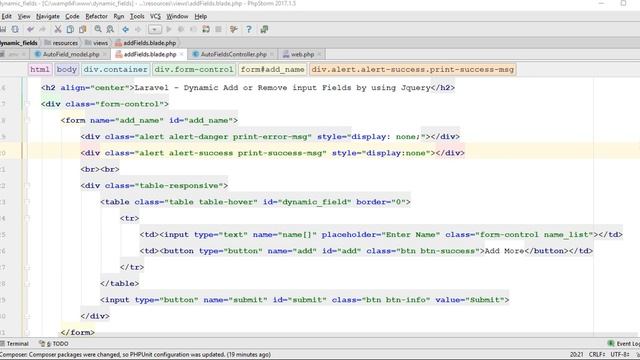Click the Replace icon beside Find
Screen dimensions: 640x360
[110, 29]
